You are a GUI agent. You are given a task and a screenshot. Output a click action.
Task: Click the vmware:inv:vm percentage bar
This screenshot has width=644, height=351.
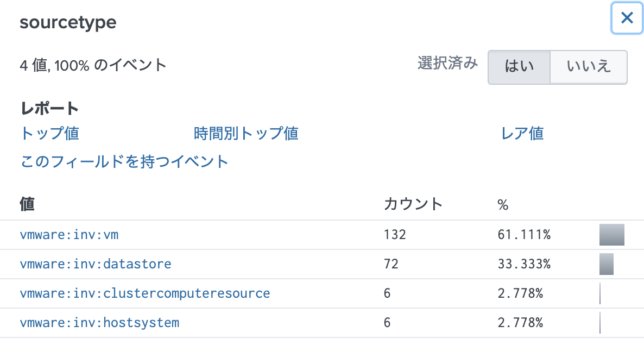click(x=611, y=235)
